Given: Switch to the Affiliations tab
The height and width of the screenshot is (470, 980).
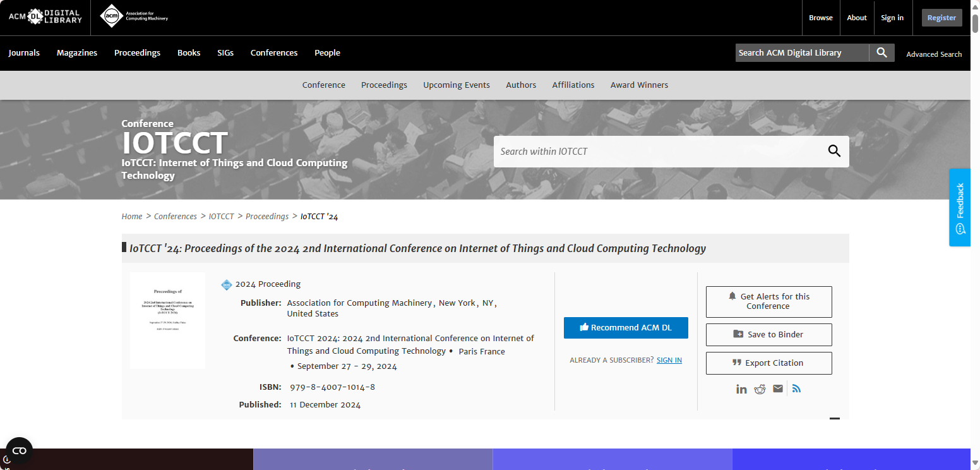Looking at the screenshot, I should pos(573,85).
